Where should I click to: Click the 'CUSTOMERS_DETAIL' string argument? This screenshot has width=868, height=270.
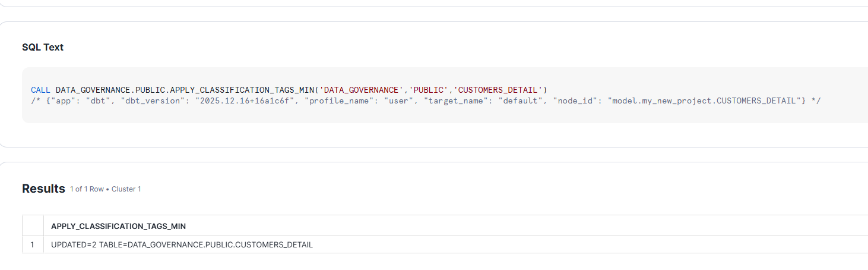point(498,90)
